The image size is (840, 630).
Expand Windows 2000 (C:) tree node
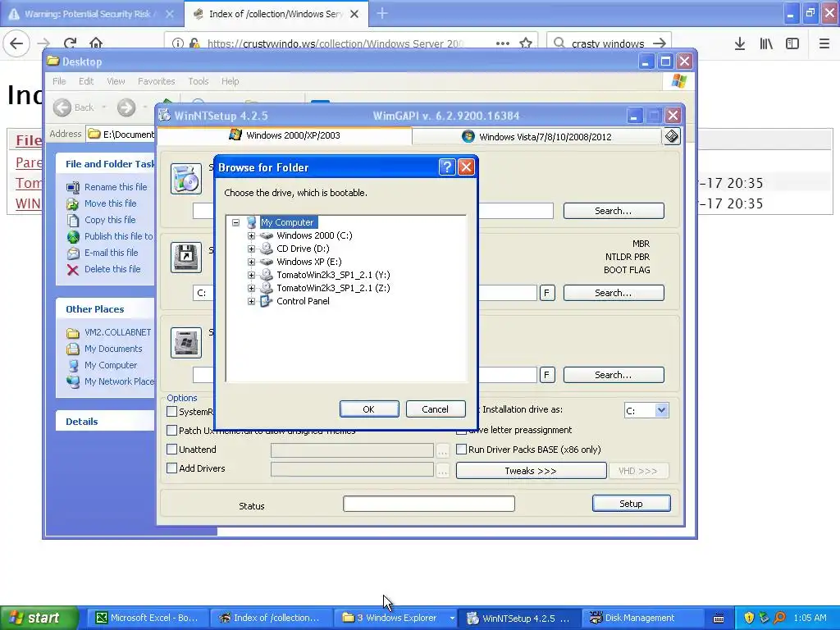(251, 235)
